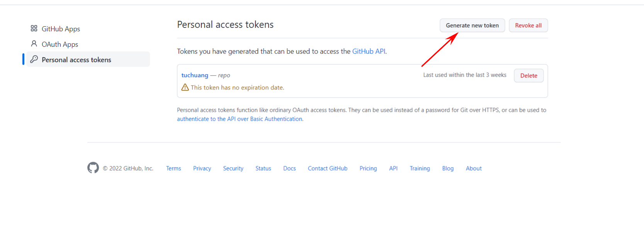Screen dimensions: 644x225
Task: Click the GitHub octocat logo in footer
Action: (x=93, y=168)
